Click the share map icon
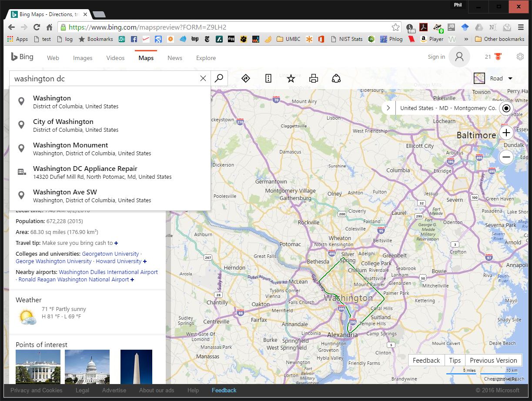Viewport: 532px width, 401px height. pos(336,79)
